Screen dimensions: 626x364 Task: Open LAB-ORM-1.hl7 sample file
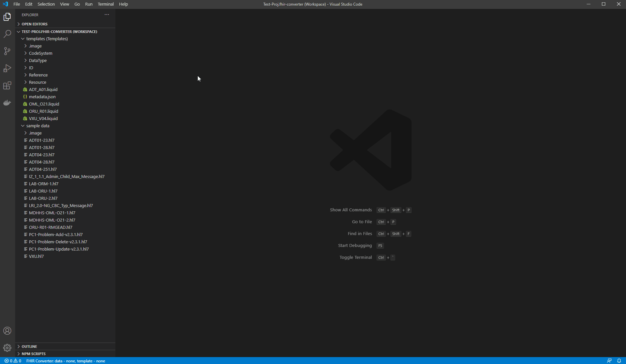[x=65, y=184]
